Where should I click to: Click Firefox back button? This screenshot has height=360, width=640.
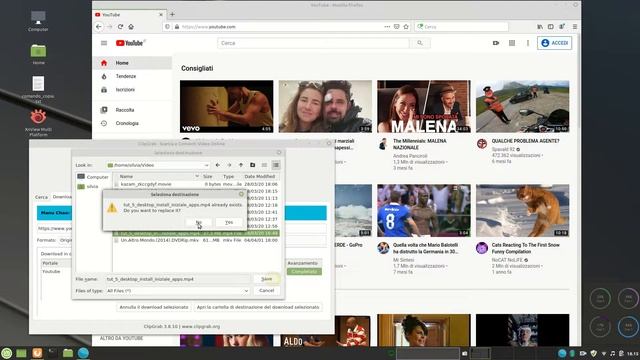[x=99, y=27]
